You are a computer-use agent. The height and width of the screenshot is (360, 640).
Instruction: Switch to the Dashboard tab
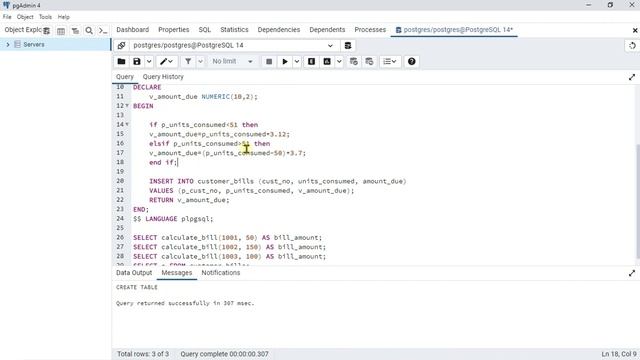click(x=133, y=30)
